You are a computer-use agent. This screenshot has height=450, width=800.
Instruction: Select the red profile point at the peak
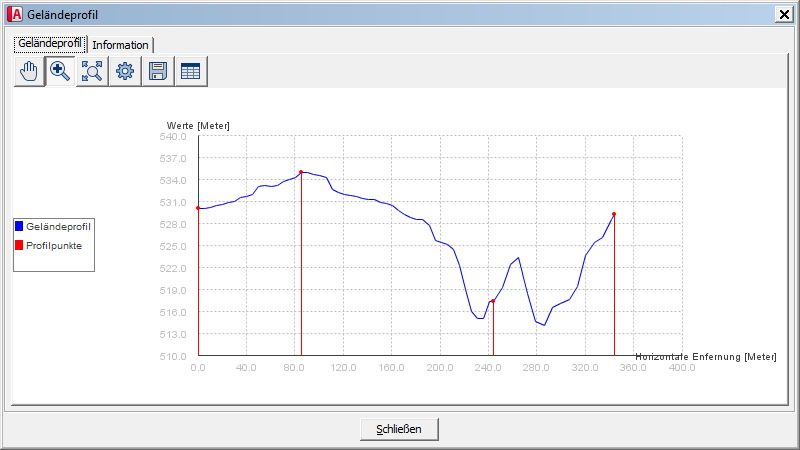(x=301, y=172)
